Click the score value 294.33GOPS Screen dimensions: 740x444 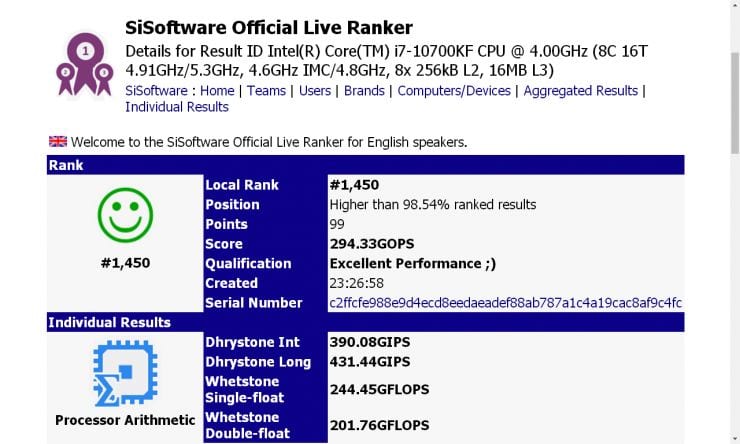tap(372, 244)
